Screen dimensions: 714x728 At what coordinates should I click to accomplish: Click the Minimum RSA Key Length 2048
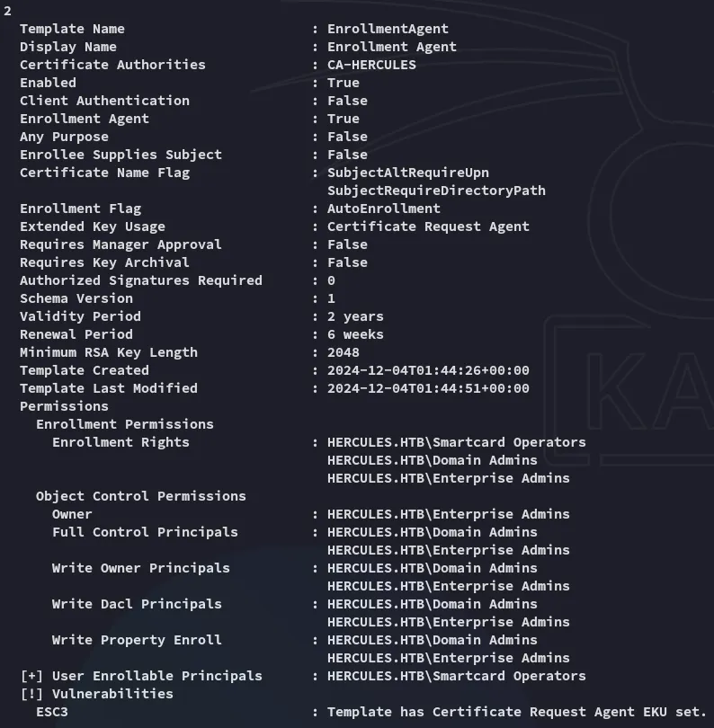point(343,352)
